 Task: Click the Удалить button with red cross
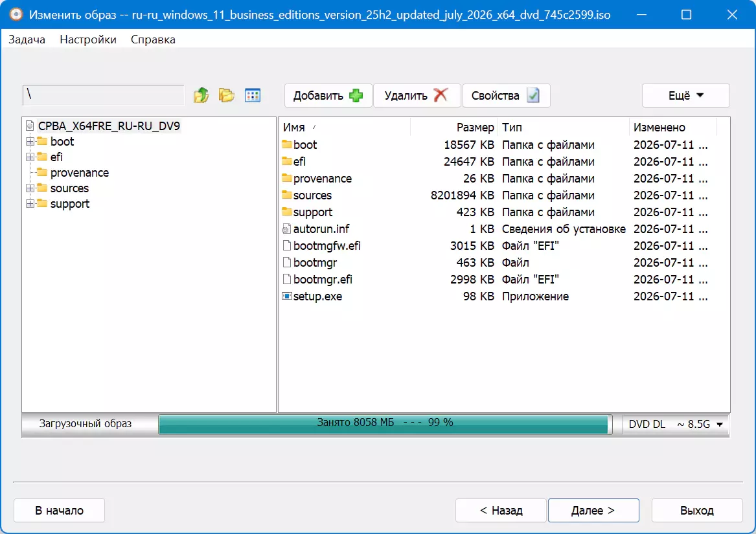417,95
